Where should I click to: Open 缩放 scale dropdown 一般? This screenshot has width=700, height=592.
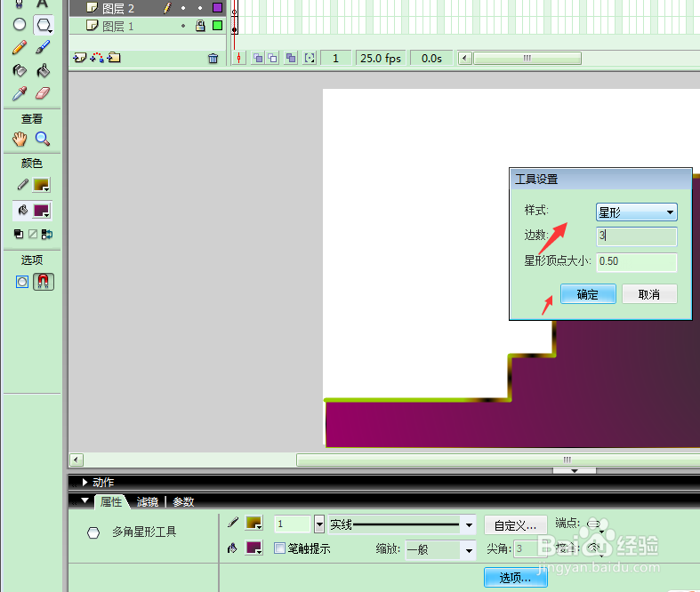439,549
